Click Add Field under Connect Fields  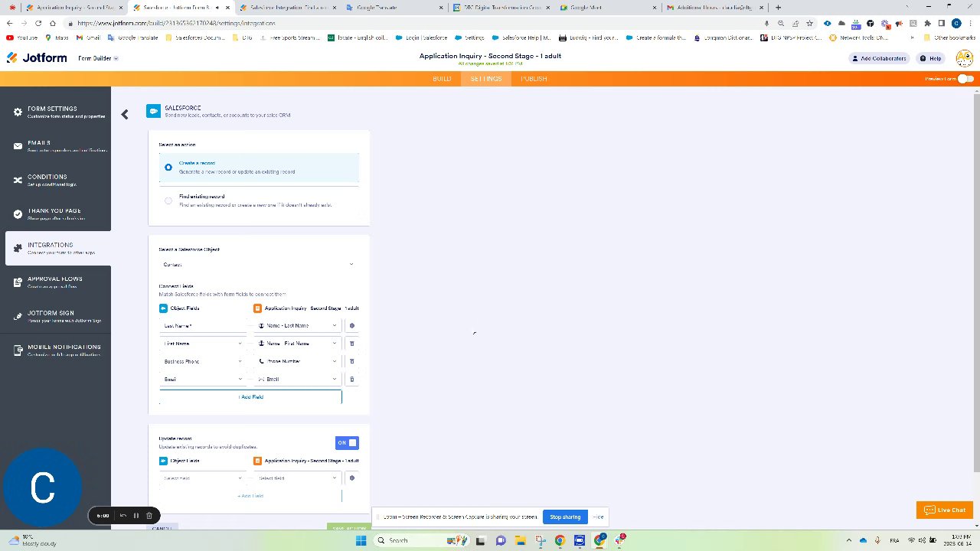[x=250, y=397]
